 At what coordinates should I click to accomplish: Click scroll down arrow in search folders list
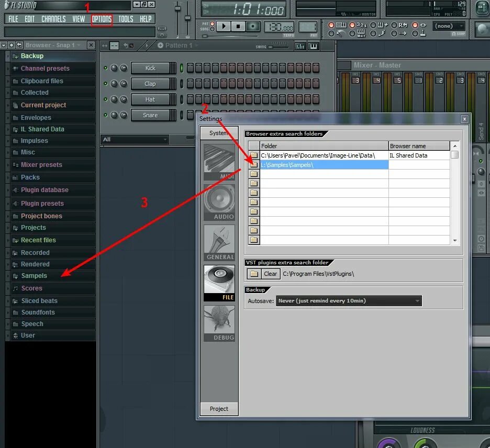click(455, 241)
